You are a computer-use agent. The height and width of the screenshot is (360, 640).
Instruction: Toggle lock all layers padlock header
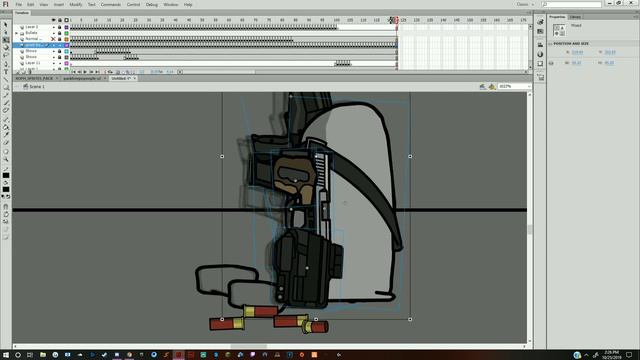60,20
